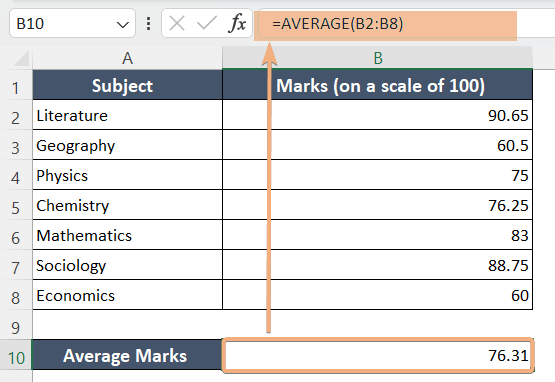Image resolution: width=555 pixels, height=382 pixels.
Task: Select the Economics cell
Action: point(127,295)
